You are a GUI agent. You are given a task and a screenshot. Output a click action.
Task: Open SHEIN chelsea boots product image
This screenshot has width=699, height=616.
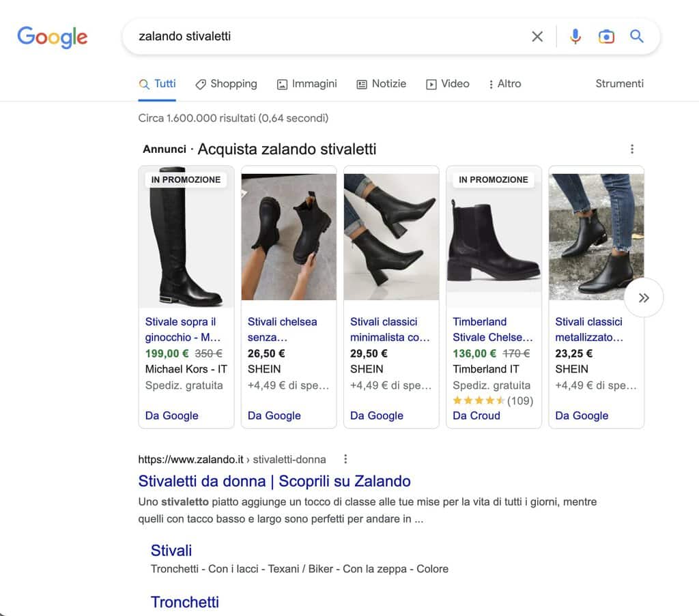(x=289, y=237)
